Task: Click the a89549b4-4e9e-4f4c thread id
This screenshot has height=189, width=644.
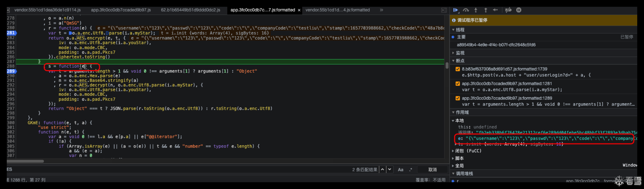Action: coord(496,45)
